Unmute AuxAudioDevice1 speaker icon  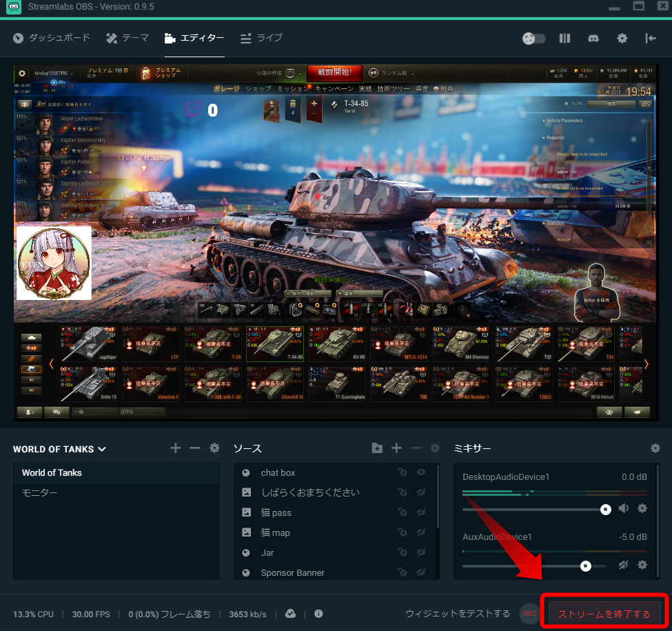point(624,565)
